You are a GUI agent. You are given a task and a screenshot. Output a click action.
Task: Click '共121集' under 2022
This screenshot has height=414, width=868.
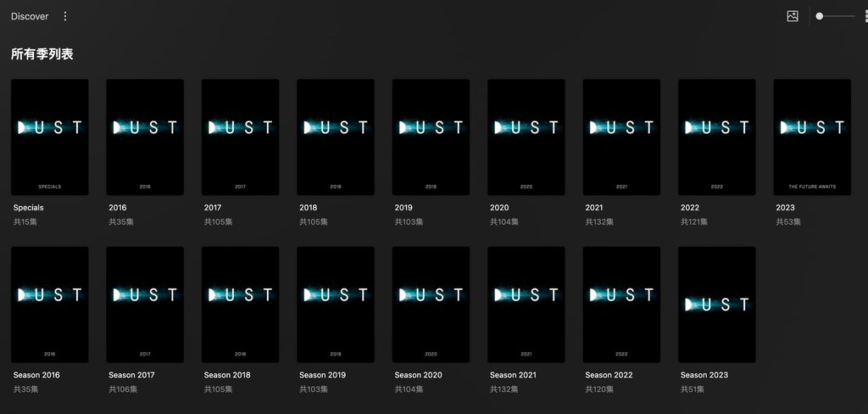click(x=694, y=222)
